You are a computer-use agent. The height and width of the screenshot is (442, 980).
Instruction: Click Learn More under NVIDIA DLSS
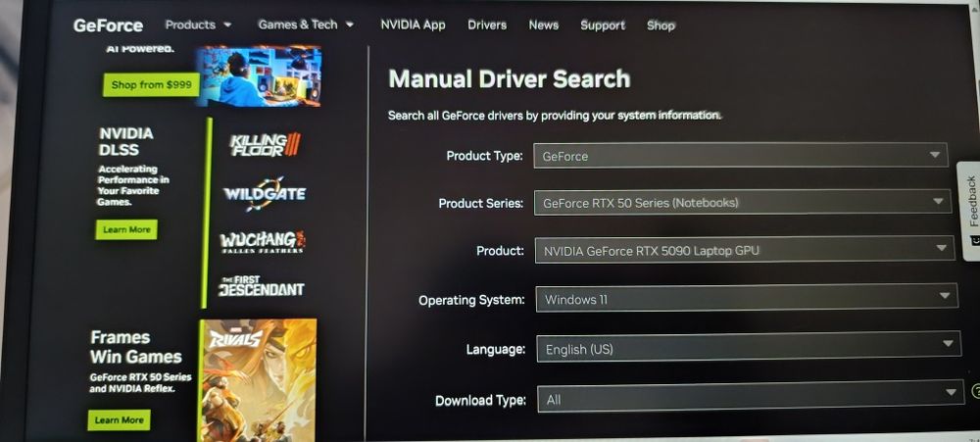click(x=126, y=229)
